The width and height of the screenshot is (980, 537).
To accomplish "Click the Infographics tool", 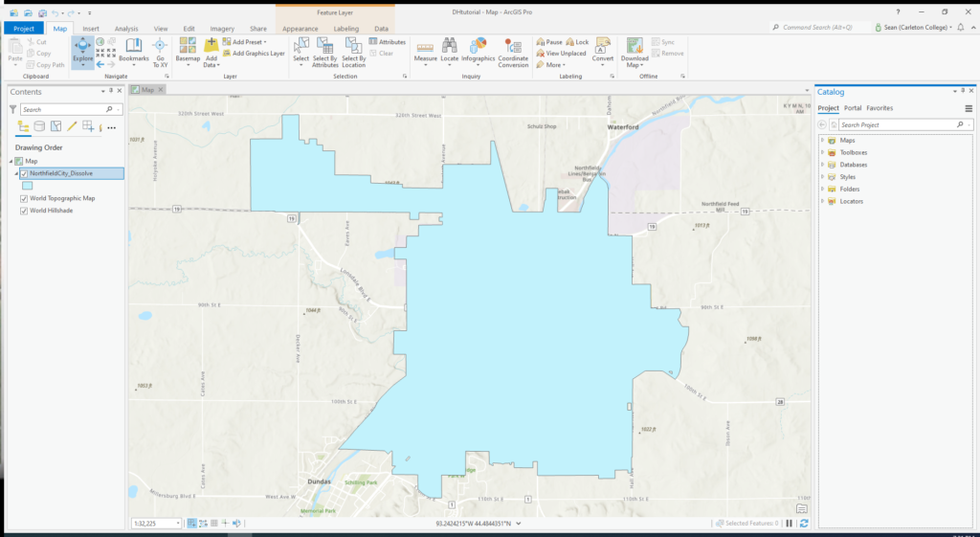I will [x=479, y=53].
